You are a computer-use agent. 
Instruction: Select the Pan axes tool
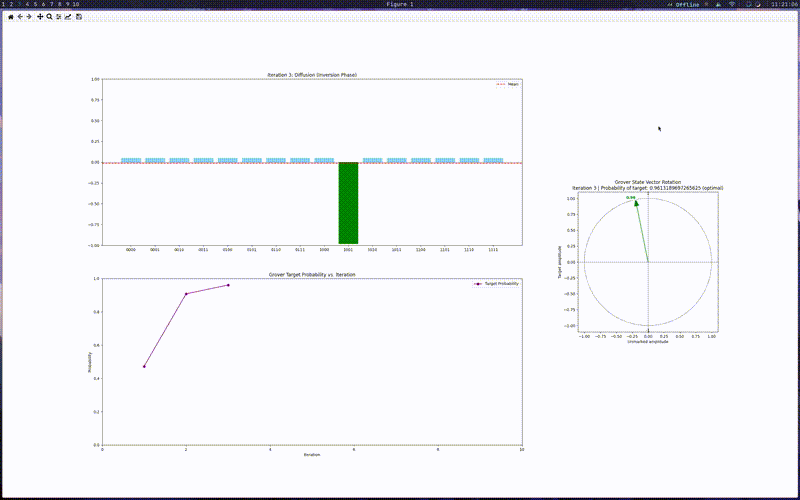click(x=40, y=17)
